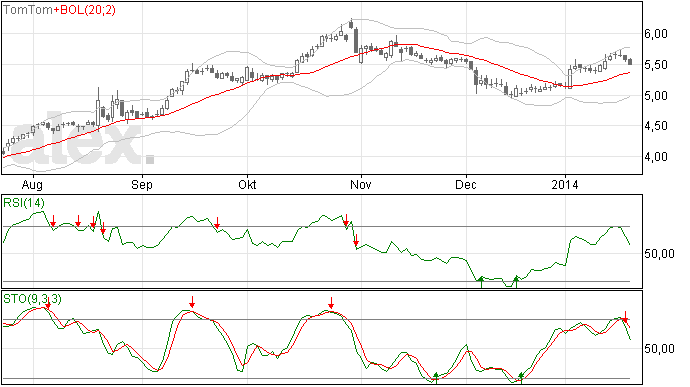Click the RSI(14) panel label
The height and width of the screenshot is (387, 690).
(x=24, y=203)
